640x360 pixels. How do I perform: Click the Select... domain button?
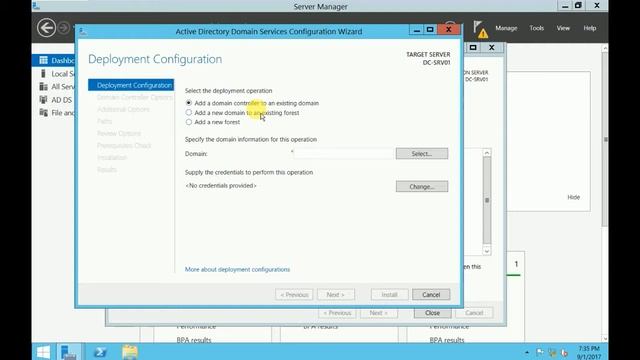(x=422, y=153)
